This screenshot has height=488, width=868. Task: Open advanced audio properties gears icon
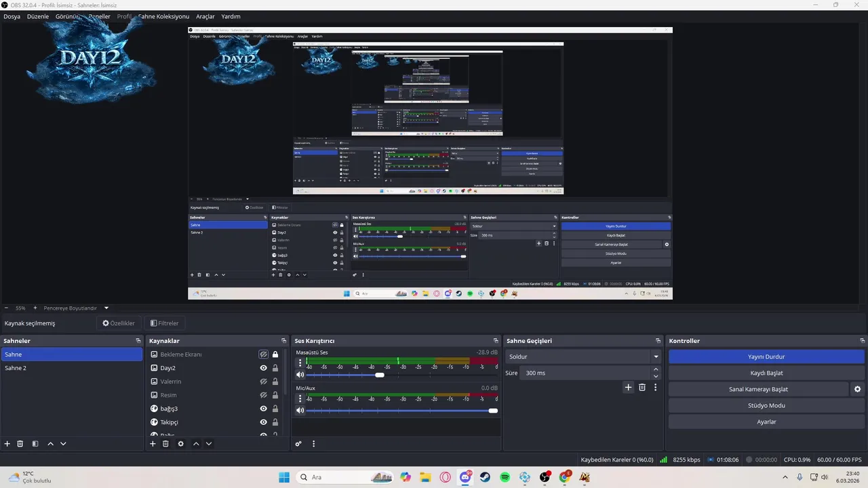[298, 443]
